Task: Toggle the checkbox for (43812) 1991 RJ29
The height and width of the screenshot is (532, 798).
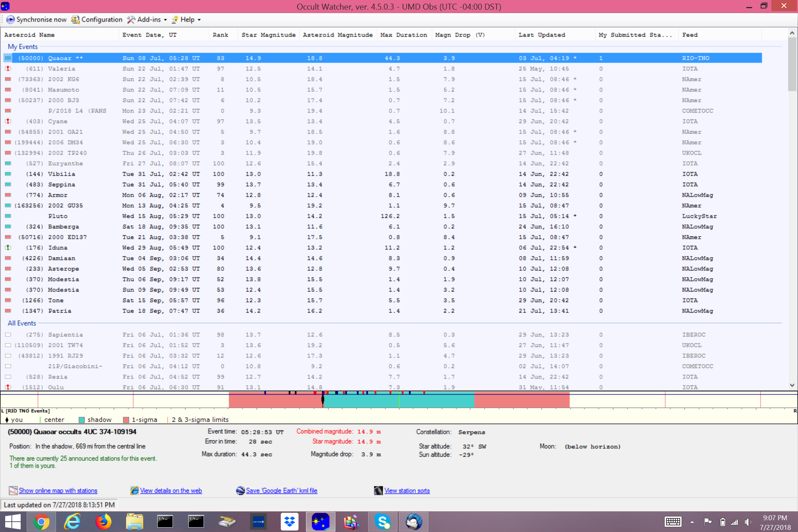Action: (8, 356)
